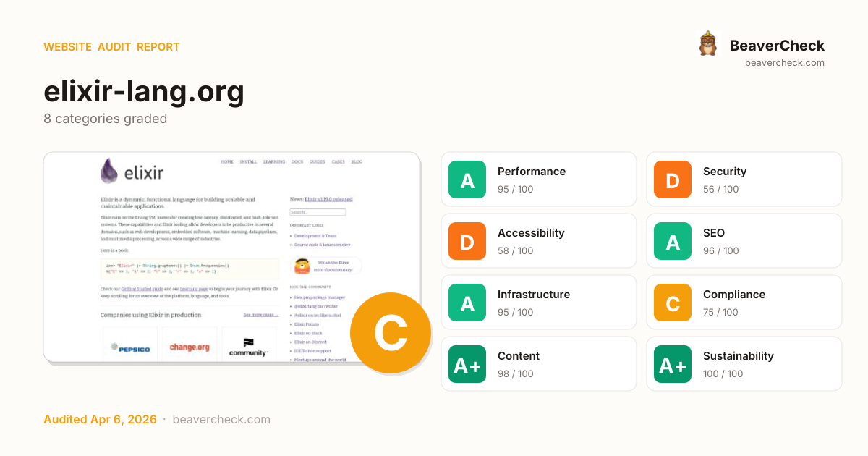
Task: Click the SEO grade A badge
Action: click(673, 241)
